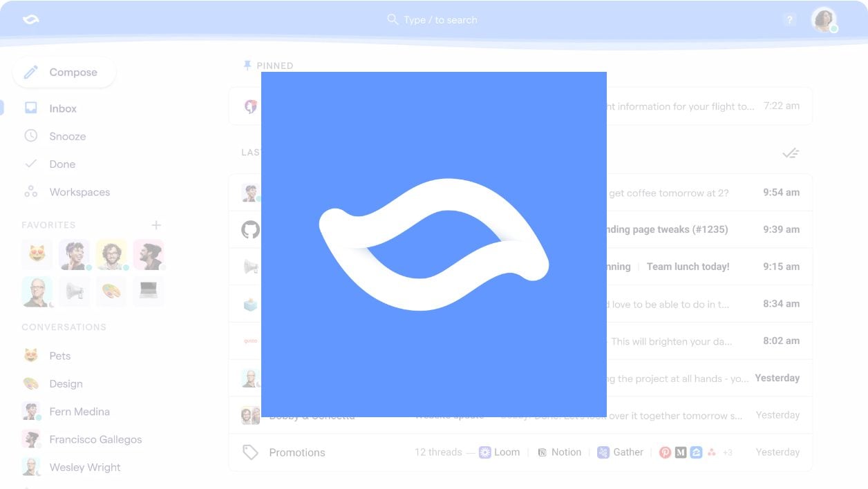Click the Bobby & Concetta couple avatar
The image size is (868, 489).
(x=250, y=416)
